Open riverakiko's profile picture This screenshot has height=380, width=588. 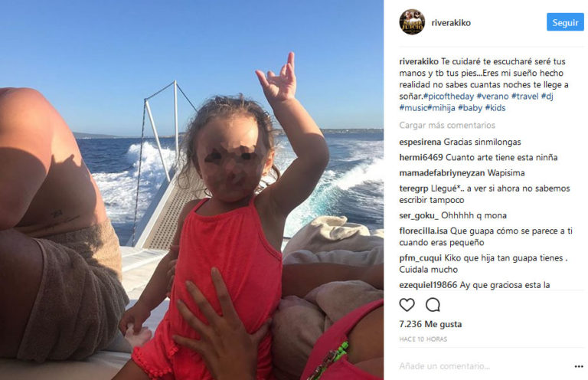click(x=412, y=22)
